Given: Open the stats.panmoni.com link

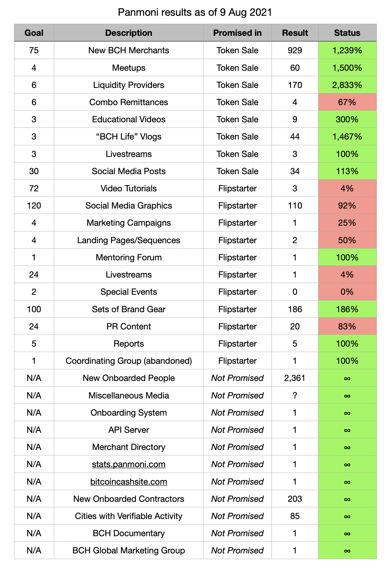Looking at the screenshot, I should [128, 464].
